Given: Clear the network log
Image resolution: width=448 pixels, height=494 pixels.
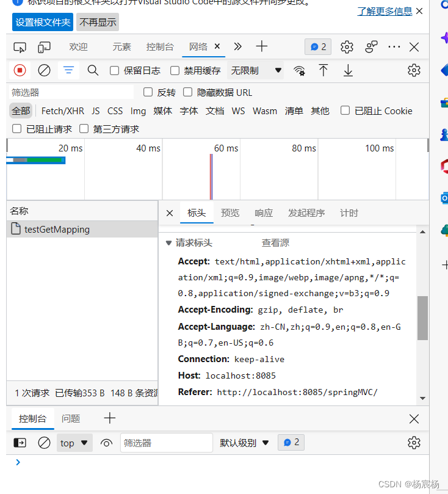Looking at the screenshot, I should (44, 70).
